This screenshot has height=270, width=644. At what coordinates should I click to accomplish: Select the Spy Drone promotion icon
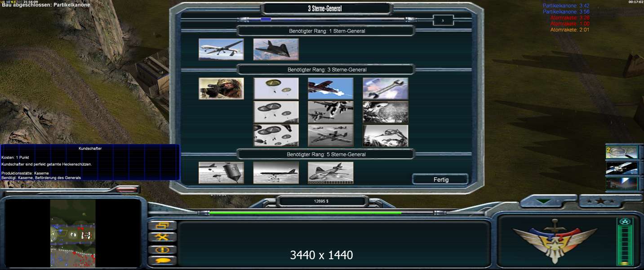tap(221, 49)
